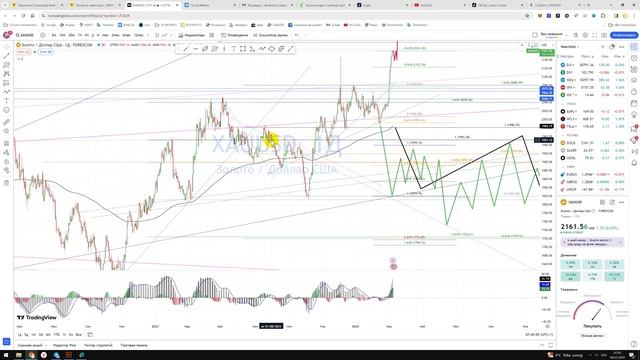Screen dimensions: 640x360
Task: Select the GOLD row in watchlist
Action: coord(593,143)
